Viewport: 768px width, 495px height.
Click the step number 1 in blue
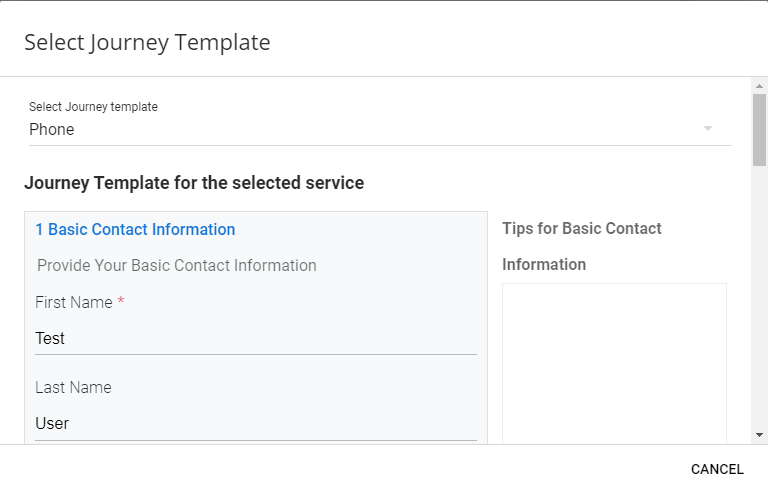coord(39,229)
